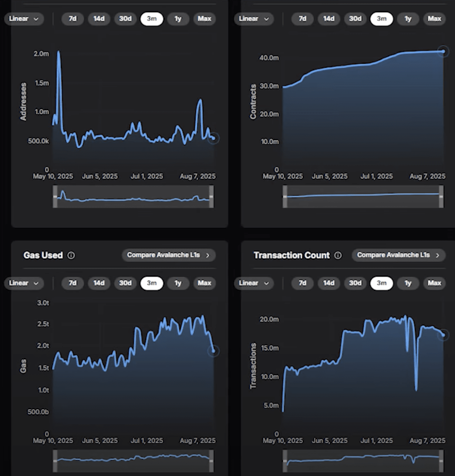Select 1y range on Contracts chart
The image size is (455, 476).
(x=408, y=19)
